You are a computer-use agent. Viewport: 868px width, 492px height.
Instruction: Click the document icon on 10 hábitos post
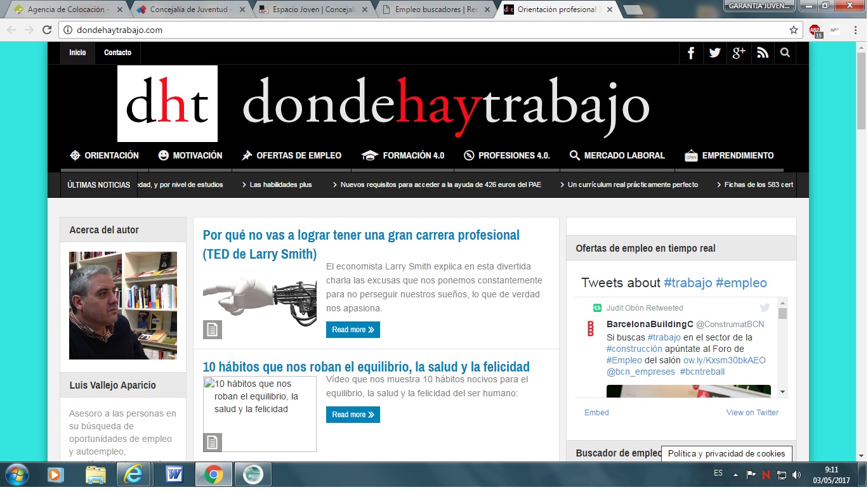213,442
